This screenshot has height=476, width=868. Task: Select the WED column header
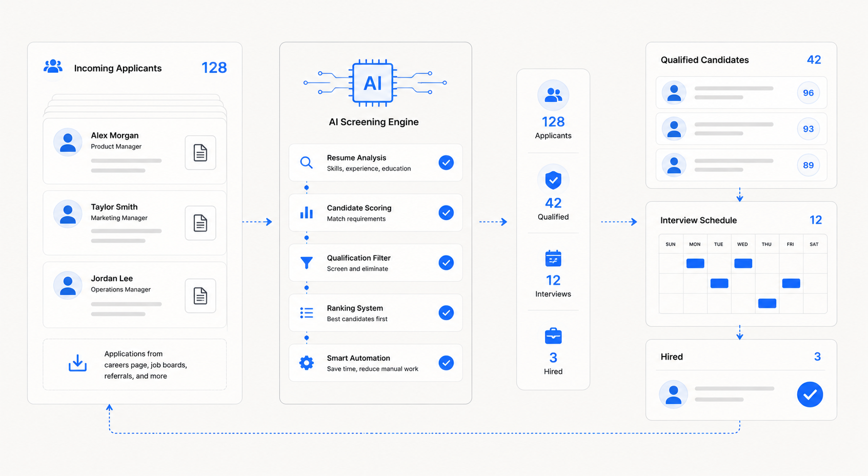pos(742,244)
